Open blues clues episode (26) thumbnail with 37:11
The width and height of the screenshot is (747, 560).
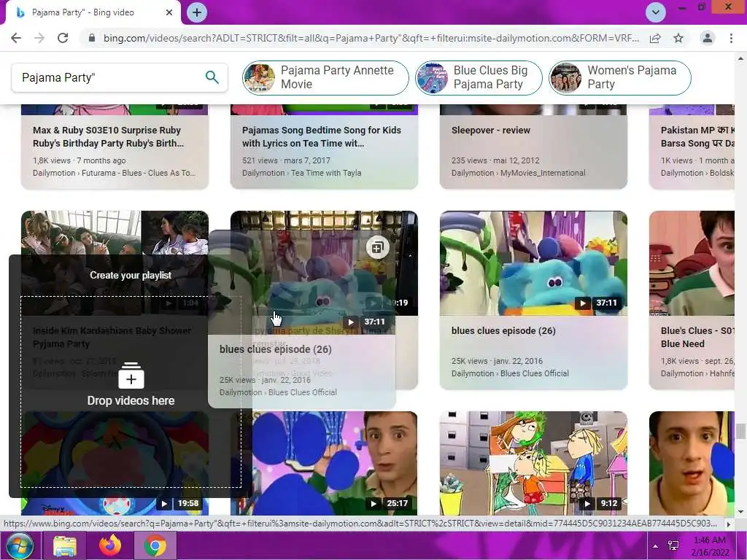[x=533, y=263]
